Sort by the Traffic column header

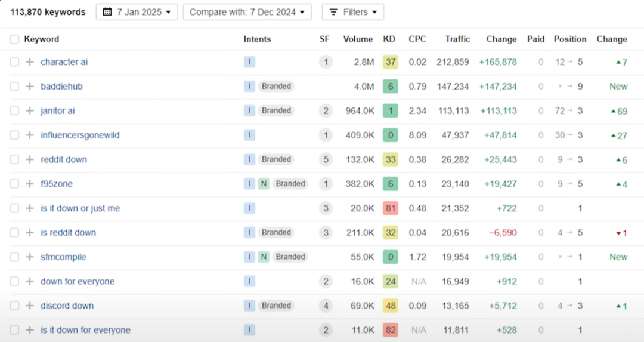coord(457,39)
